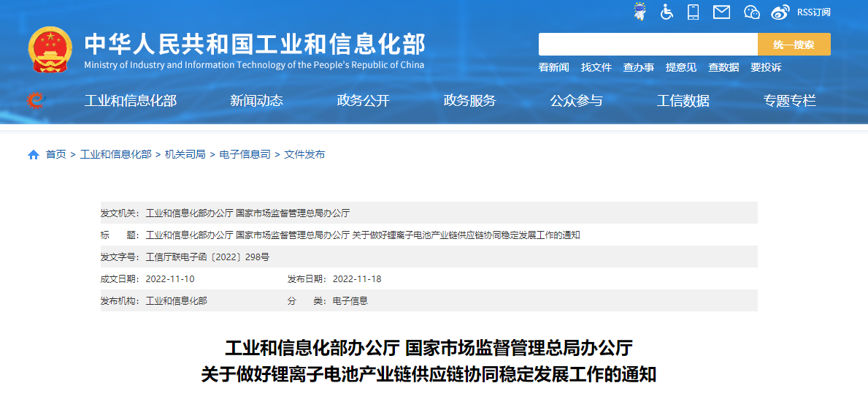Open the mobile phone version icon
The width and height of the screenshot is (868, 402).
click(x=693, y=12)
